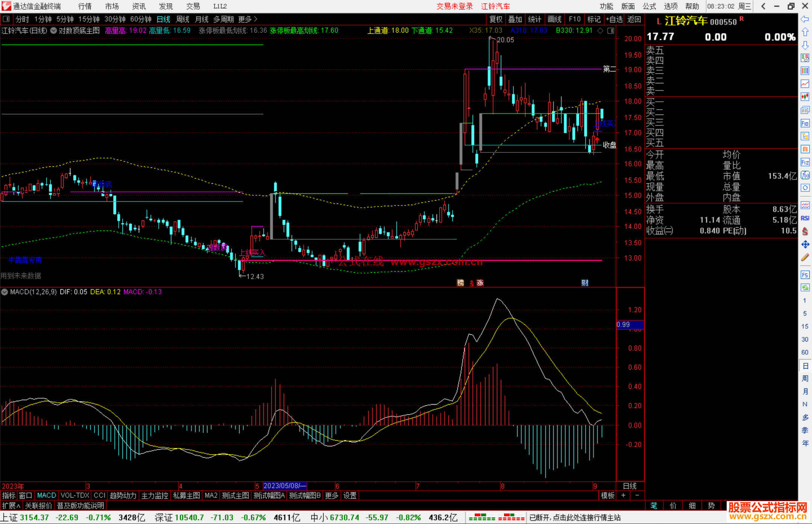The height and width of the screenshot is (524, 812).
Task: Toggle the side panel icon beside B330 value
Action: pyautogui.click(x=611, y=31)
